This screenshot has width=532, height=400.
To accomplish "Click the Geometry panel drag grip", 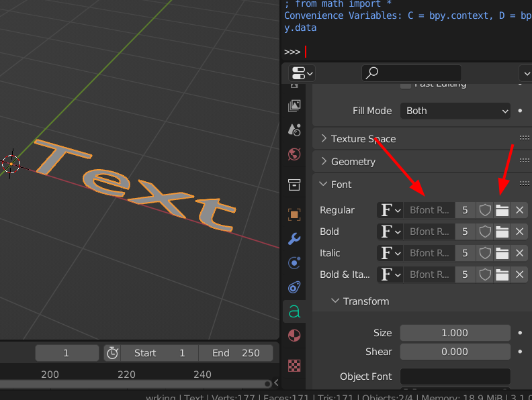I will (524, 160).
